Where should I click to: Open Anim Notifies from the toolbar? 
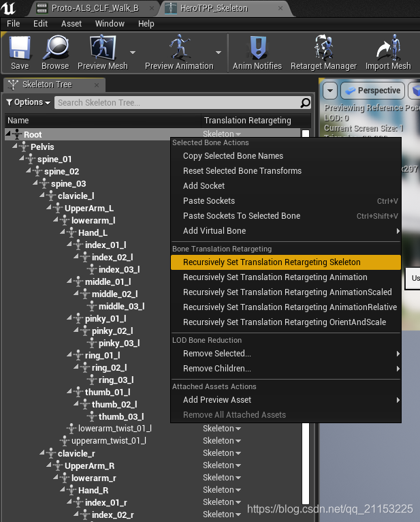click(x=257, y=52)
